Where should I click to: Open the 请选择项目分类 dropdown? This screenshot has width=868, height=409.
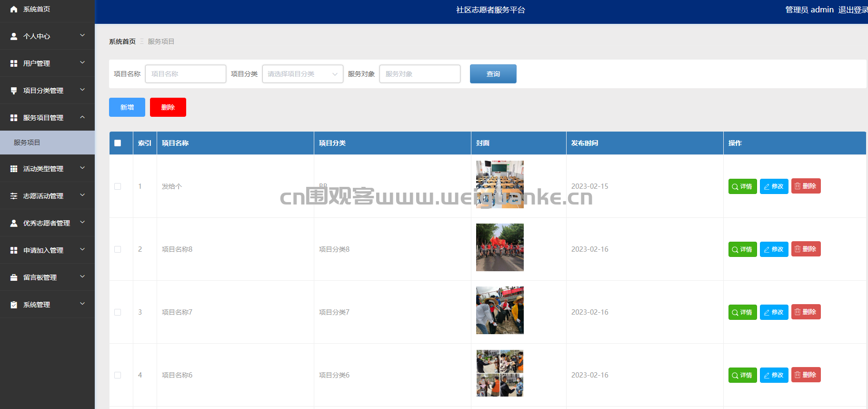click(302, 74)
